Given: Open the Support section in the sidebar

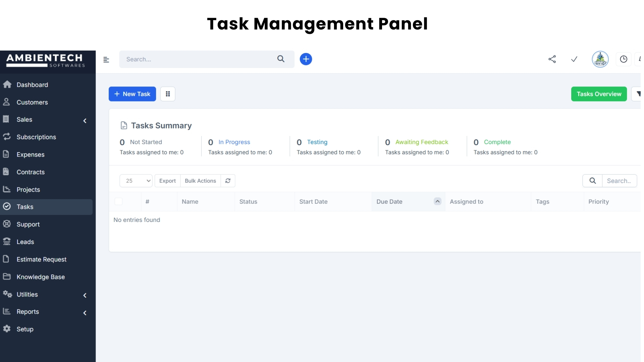Looking at the screenshot, I should (28, 224).
